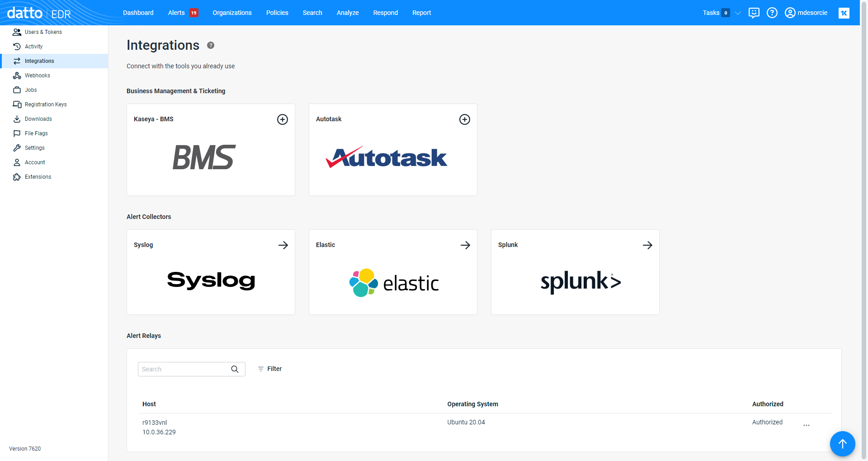868x461 pixels.
Task: Click the Autotask logo card
Action: (387, 157)
